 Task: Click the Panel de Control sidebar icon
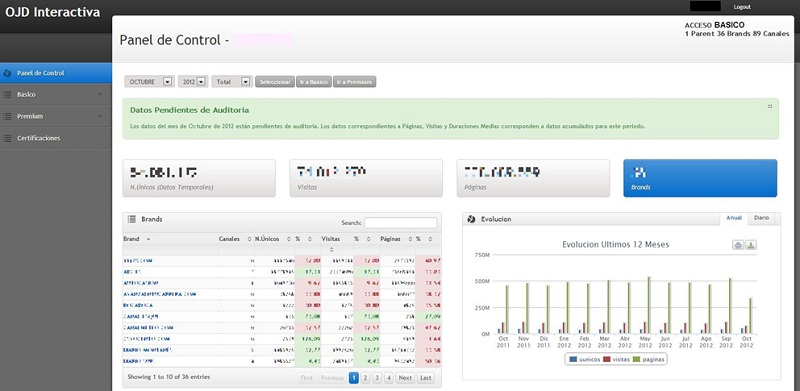pyautogui.click(x=7, y=74)
